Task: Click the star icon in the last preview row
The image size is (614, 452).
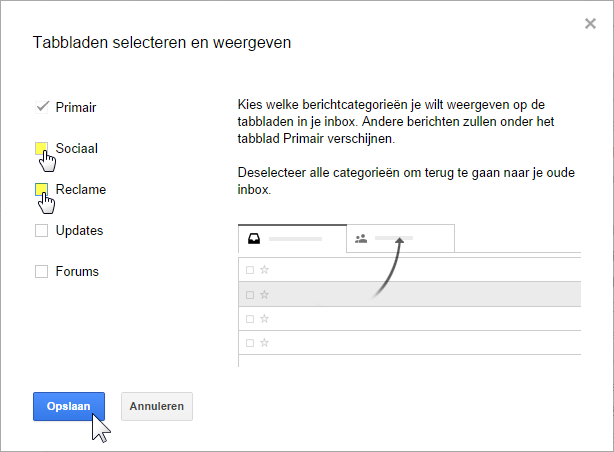Action: click(264, 343)
